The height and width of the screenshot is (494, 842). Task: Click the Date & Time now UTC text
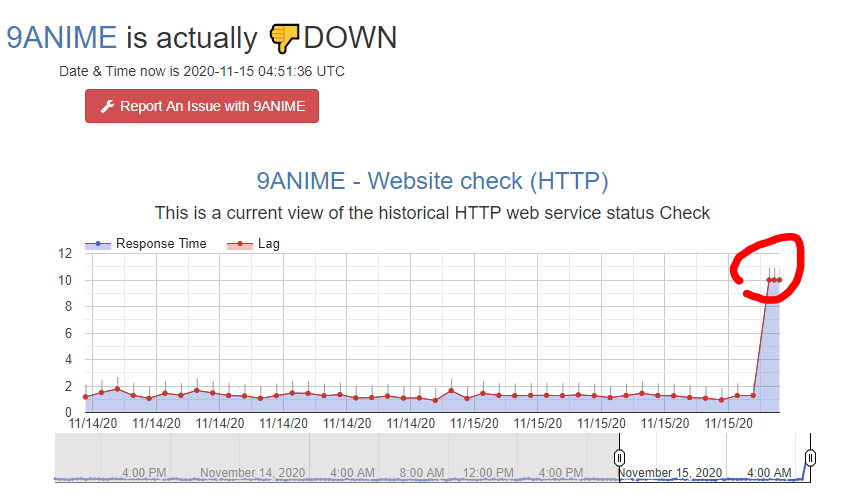point(202,71)
